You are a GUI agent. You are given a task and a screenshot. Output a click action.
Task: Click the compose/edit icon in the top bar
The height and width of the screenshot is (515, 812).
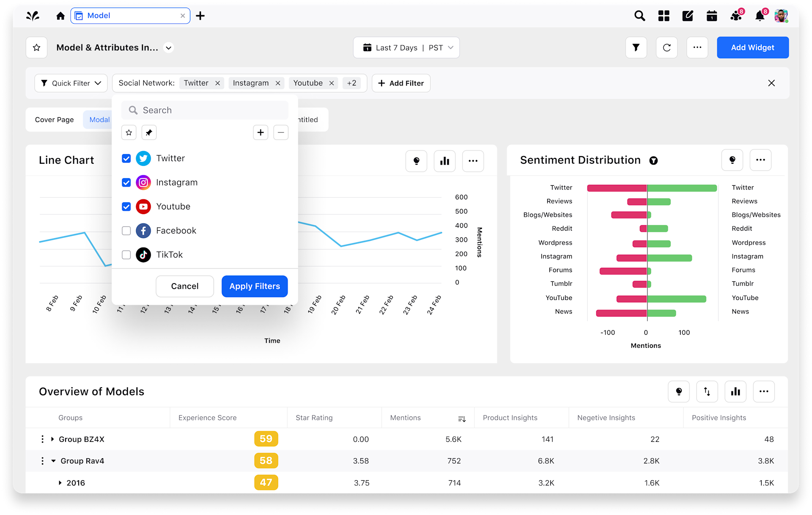pos(688,16)
